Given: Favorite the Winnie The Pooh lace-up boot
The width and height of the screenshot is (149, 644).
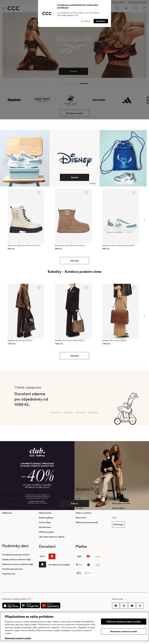Looking at the screenshot, I should point(39,193).
